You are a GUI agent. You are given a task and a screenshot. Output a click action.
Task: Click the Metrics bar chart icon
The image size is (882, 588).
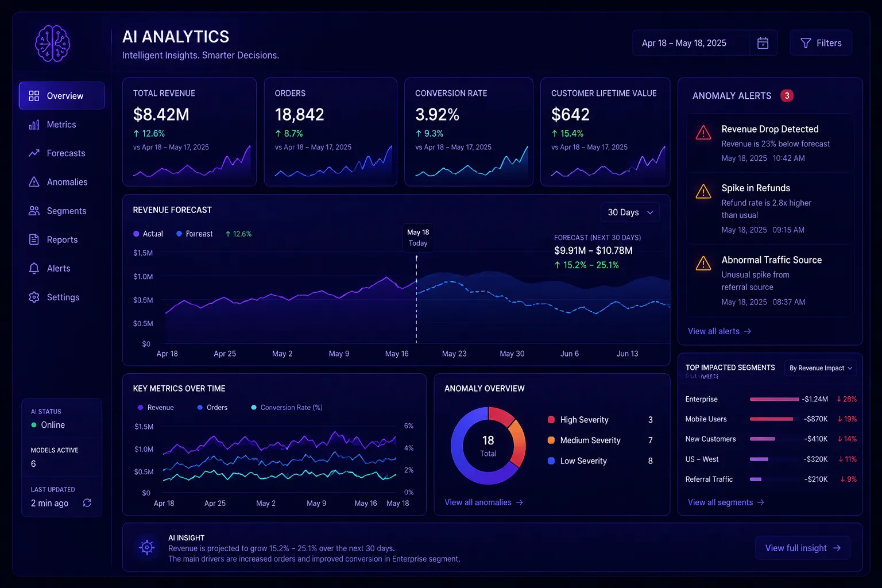34,125
